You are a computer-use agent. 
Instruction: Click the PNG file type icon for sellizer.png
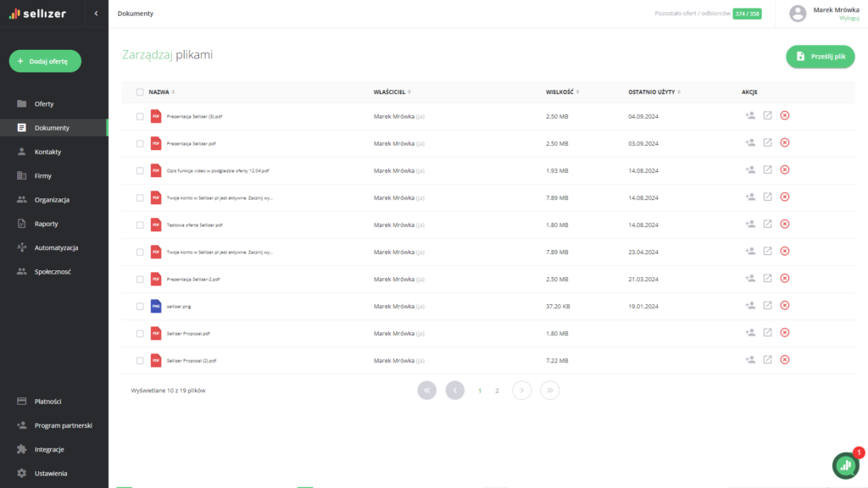pyautogui.click(x=155, y=306)
